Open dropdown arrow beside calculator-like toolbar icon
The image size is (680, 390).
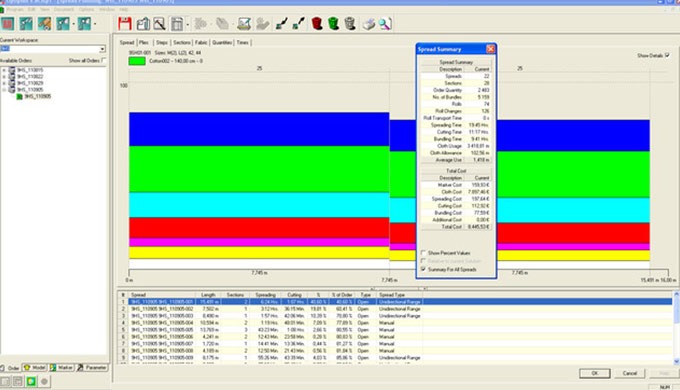click(x=187, y=24)
